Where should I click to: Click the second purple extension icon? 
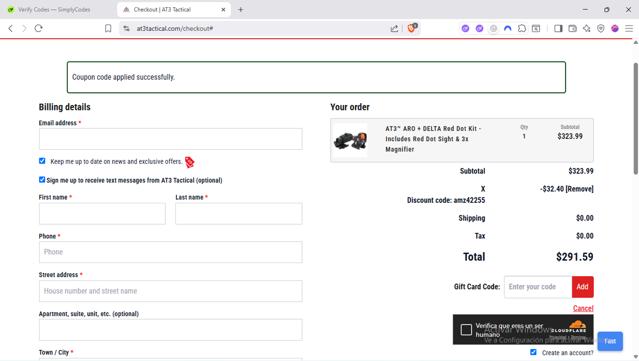pos(479,29)
